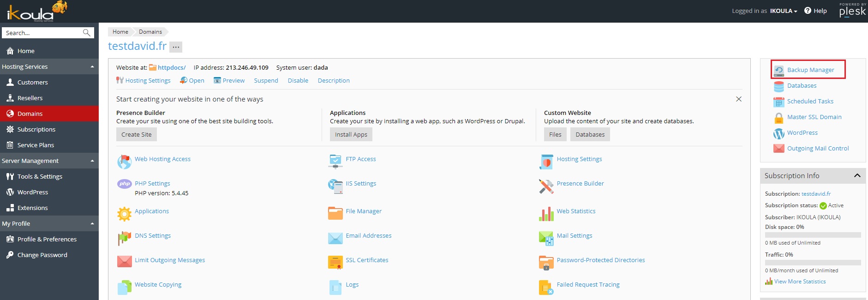
Task: Open the IIS Settings icon
Action: [335, 186]
